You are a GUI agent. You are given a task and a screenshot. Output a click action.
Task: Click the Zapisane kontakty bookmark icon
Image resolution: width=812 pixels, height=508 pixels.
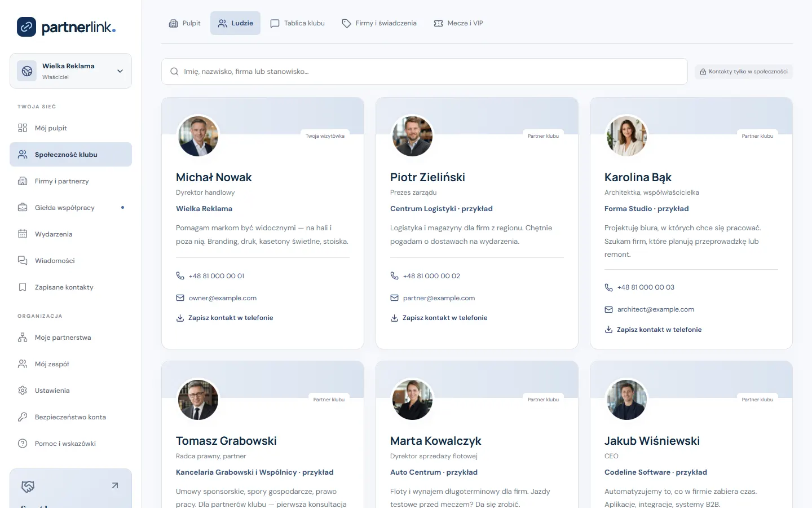pyautogui.click(x=23, y=287)
